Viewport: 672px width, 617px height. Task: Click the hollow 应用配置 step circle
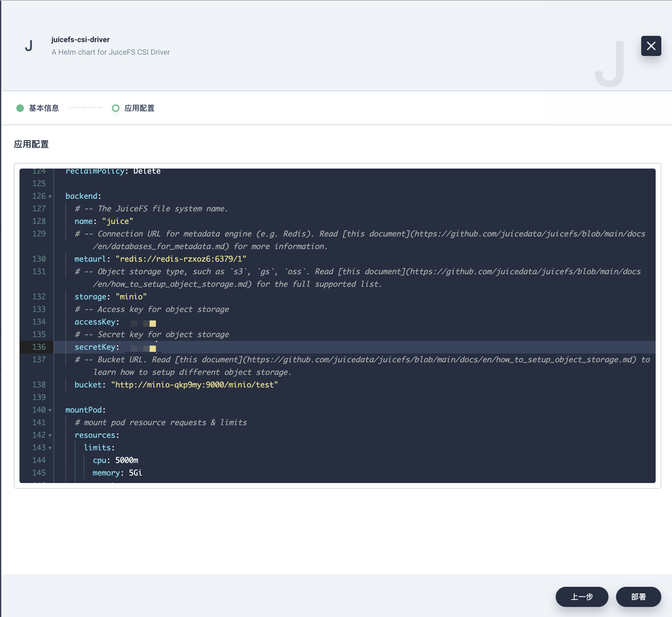[x=116, y=108]
